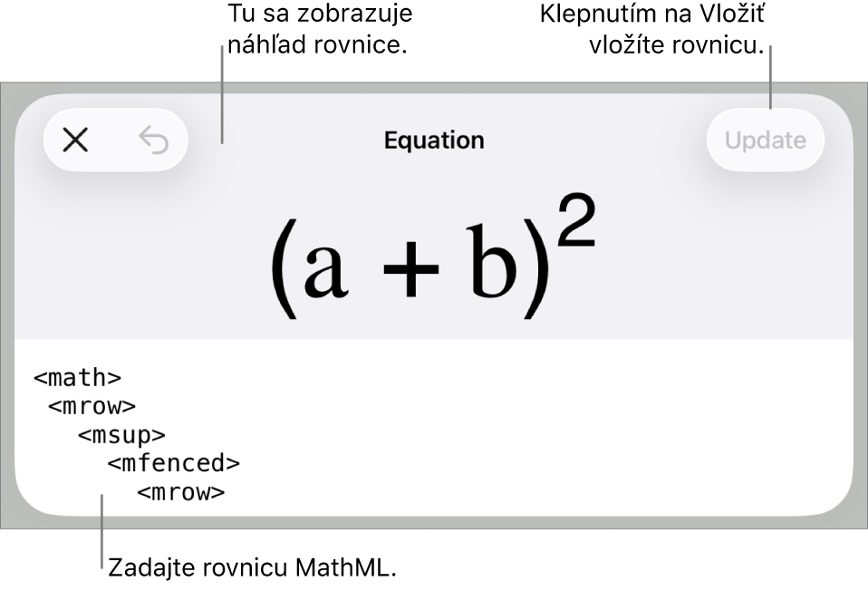Click the opening parenthesis in the preview
The image size is (868, 591).
[x=284, y=267]
